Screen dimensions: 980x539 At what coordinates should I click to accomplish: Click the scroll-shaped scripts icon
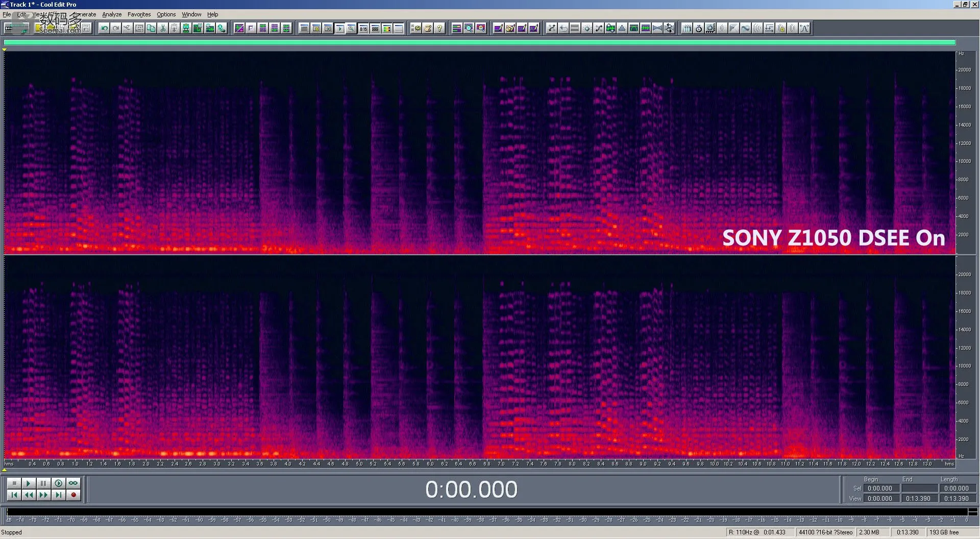pos(428,28)
